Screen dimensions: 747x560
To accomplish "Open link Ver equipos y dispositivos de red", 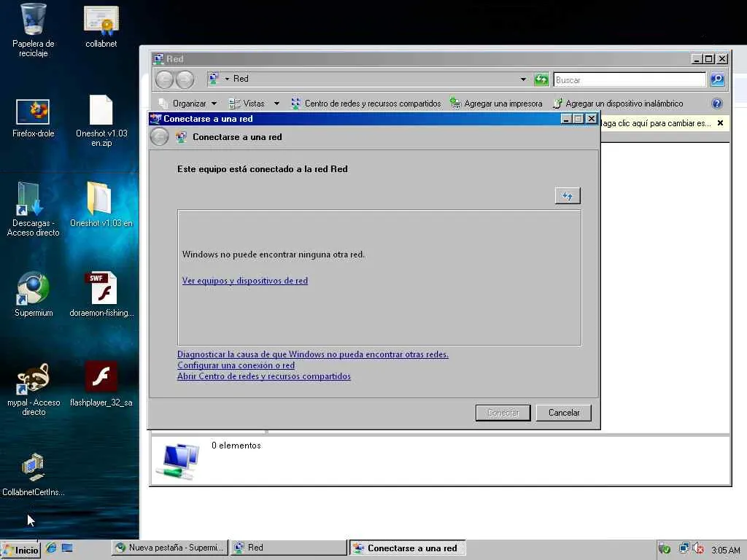I will [245, 281].
